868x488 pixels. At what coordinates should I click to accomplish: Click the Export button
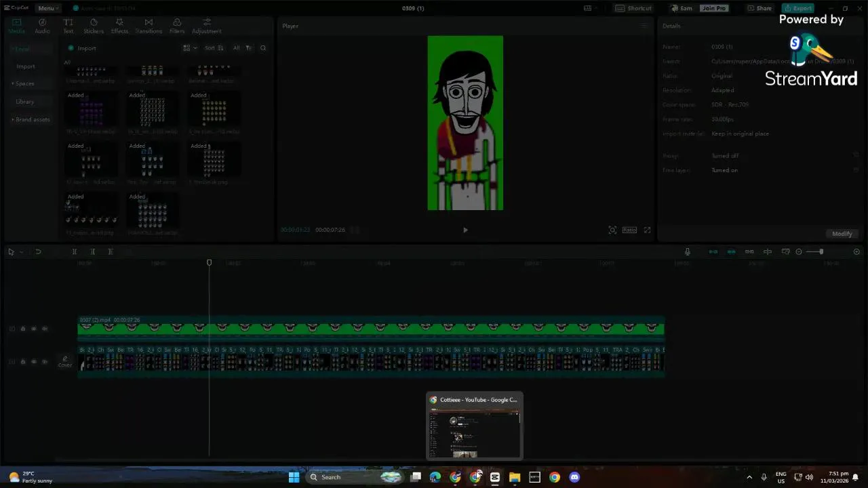pos(798,8)
